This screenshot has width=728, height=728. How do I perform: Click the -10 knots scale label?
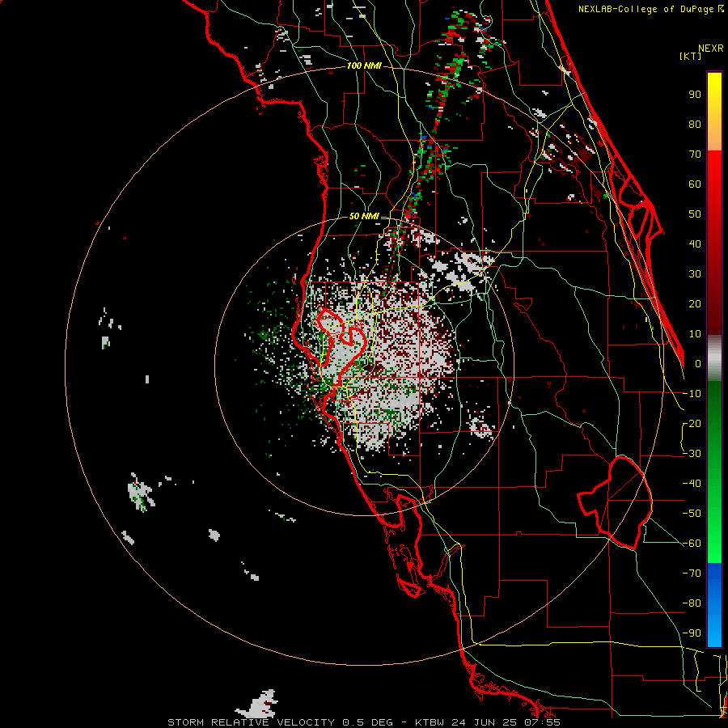[x=692, y=394]
